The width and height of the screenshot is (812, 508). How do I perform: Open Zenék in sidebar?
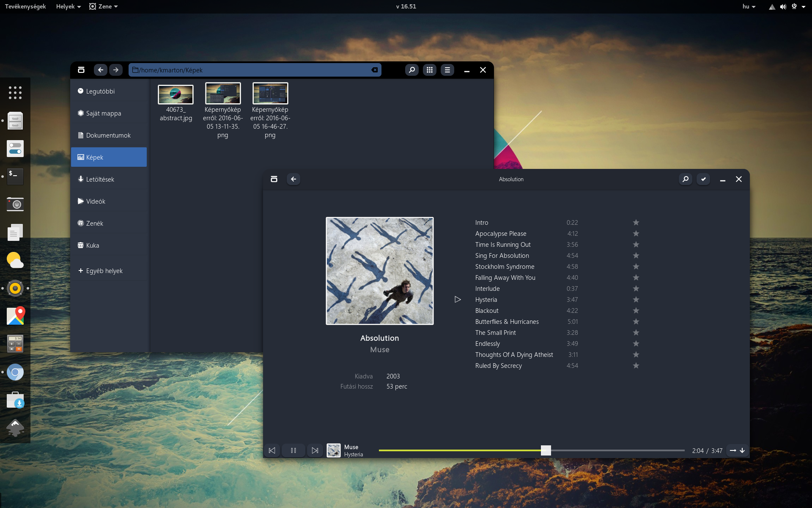coord(109,224)
